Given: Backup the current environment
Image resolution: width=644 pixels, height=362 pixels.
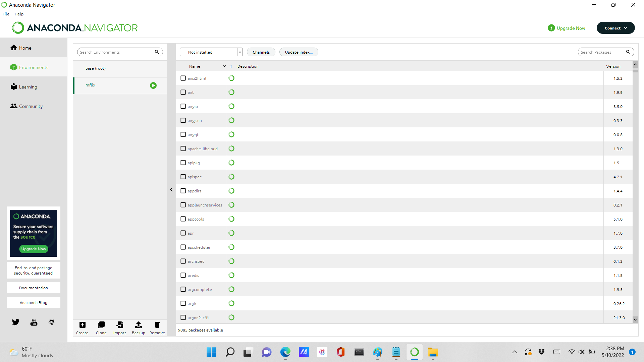Looking at the screenshot, I should pos(138,327).
